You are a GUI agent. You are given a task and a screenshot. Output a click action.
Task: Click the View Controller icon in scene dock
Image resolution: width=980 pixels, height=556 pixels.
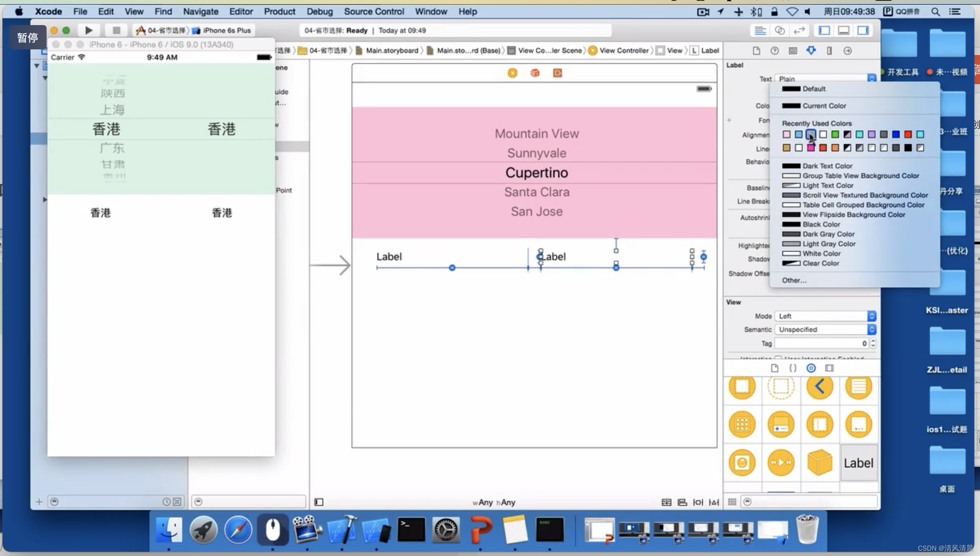click(x=512, y=73)
